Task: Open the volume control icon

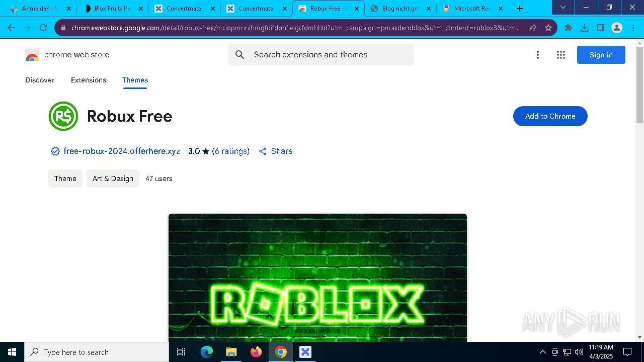Action: 579,352
